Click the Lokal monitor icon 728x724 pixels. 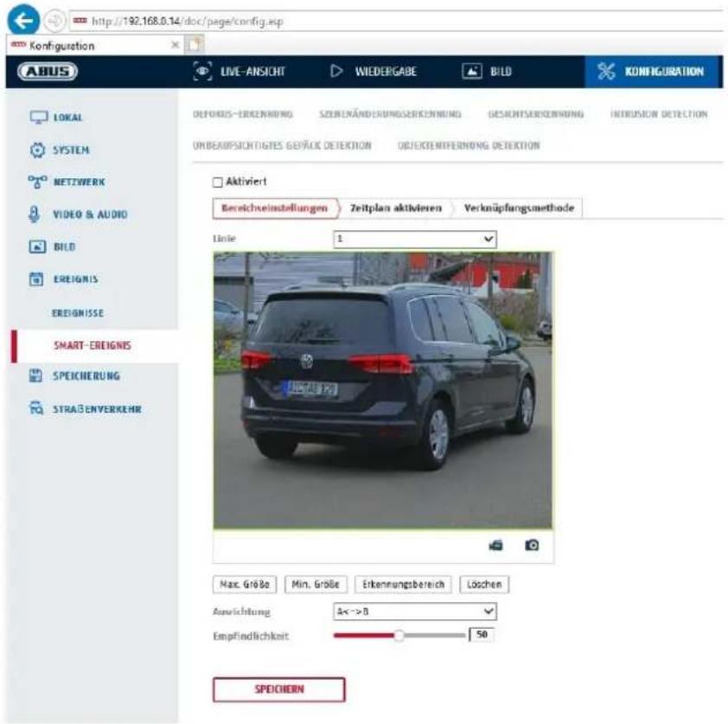click(x=39, y=117)
